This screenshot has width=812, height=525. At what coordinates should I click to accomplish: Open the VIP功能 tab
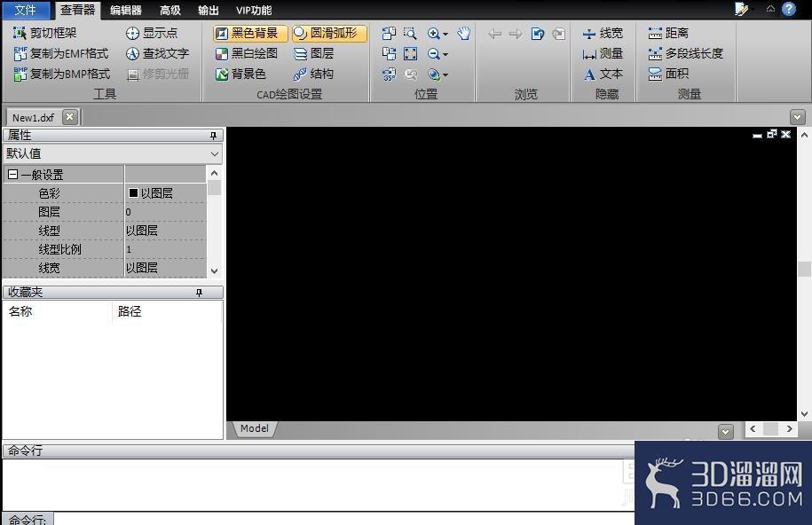[254, 11]
